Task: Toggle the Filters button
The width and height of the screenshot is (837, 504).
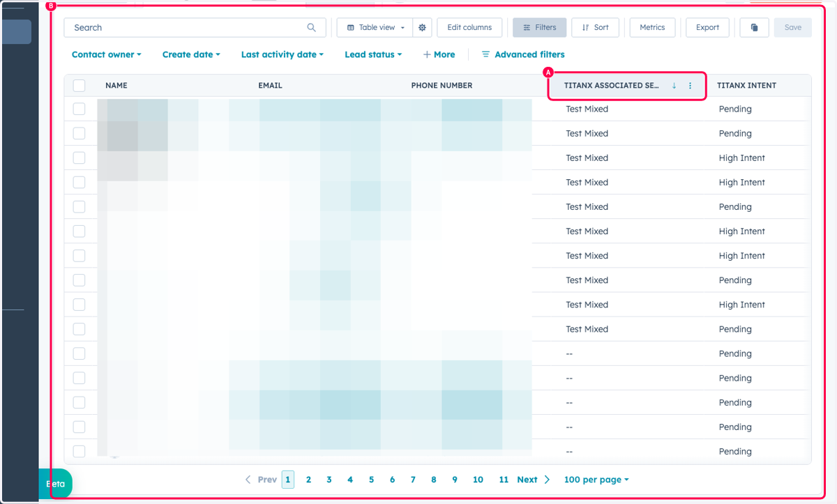Action: [539, 27]
